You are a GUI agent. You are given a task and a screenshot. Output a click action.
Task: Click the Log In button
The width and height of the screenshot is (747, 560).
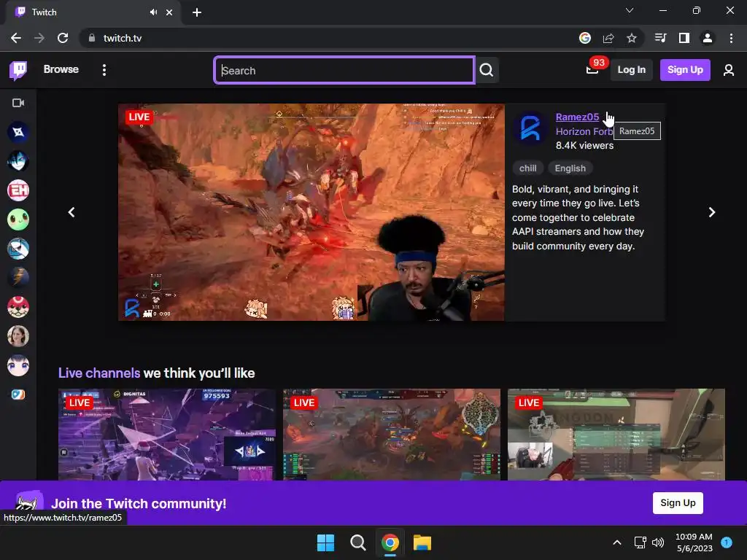point(631,70)
